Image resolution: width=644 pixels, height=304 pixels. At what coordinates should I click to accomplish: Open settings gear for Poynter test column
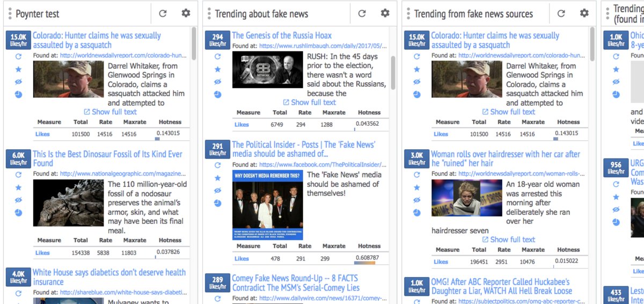click(186, 13)
